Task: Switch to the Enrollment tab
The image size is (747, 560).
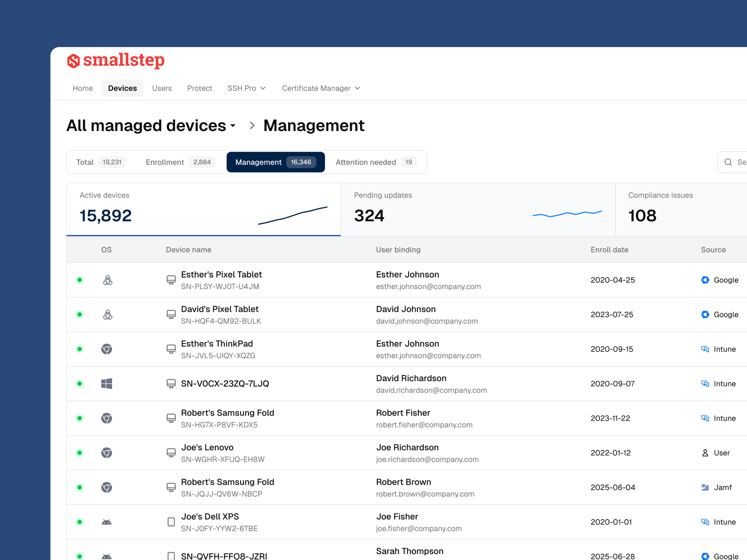Action: click(x=181, y=162)
